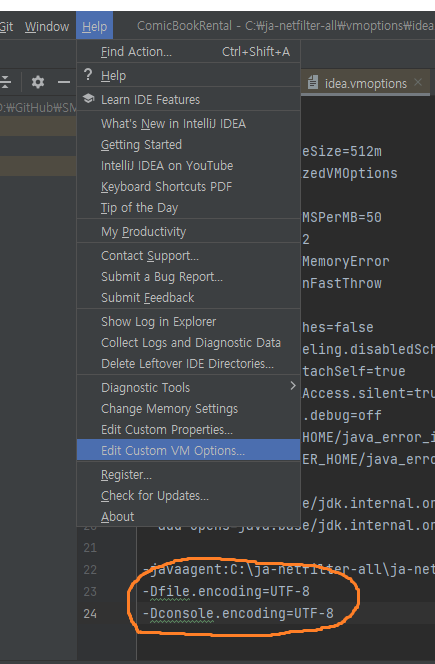Screen dimensions: 435x664
Task: Select Find Action... menu entry
Action: (188, 52)
